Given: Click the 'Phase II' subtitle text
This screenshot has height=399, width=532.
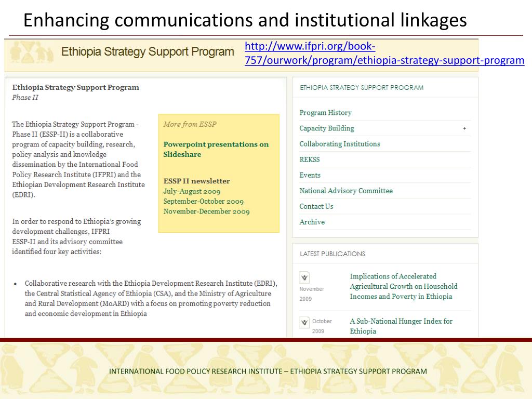Looking at the screenshot, I should 25,97.
